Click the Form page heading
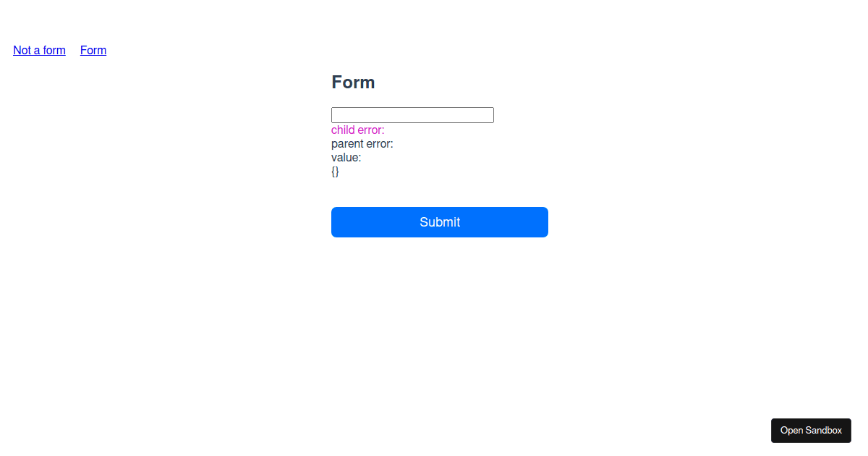The width and height of the screenshot is (868, 456). coord(353,82)
